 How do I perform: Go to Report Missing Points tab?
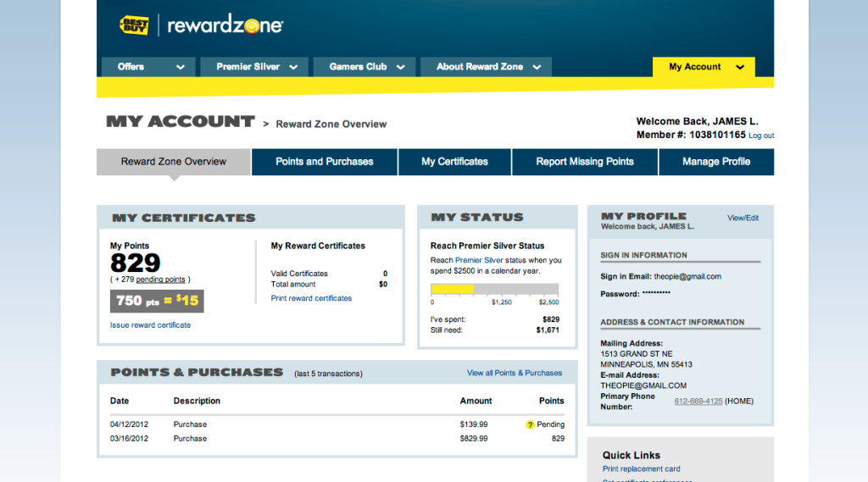coord(585,162)
